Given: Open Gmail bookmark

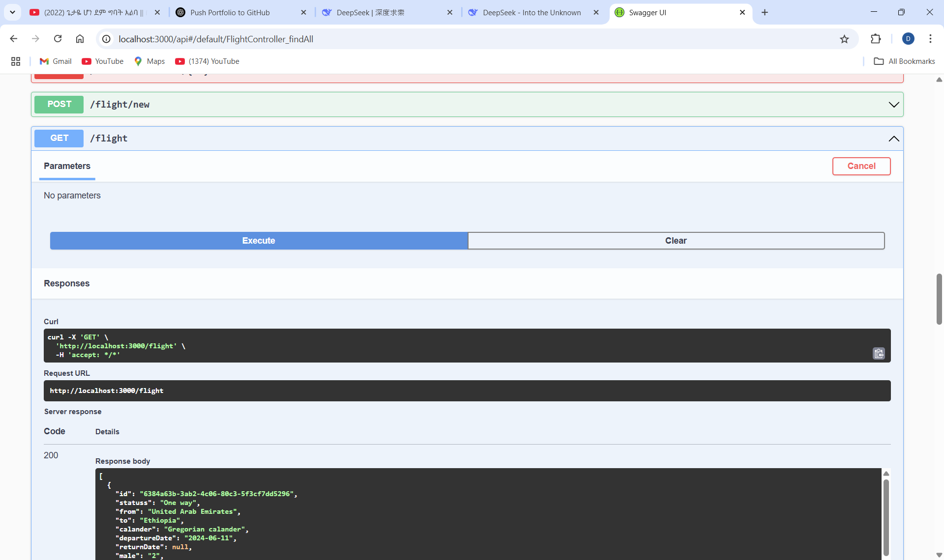Looking at the screenshot, I should 56,61.
